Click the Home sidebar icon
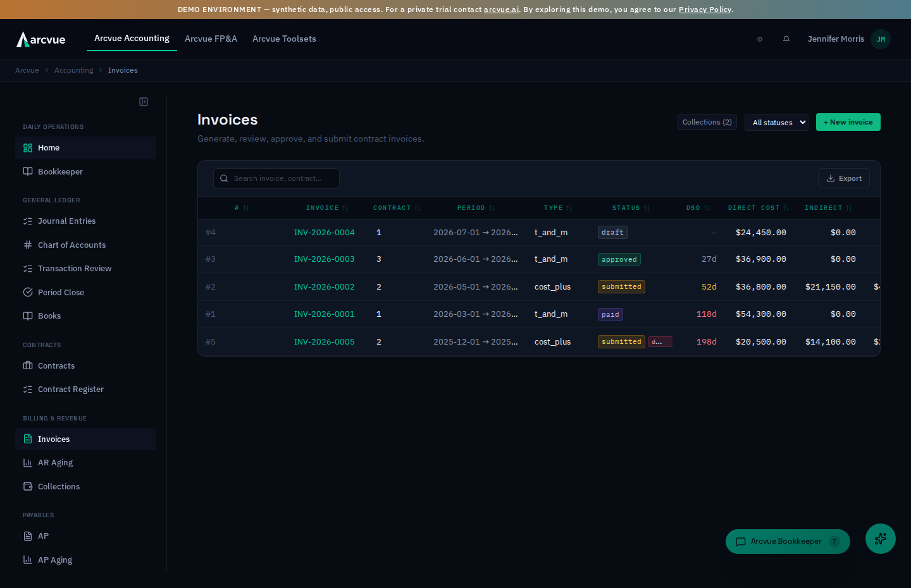The width and height of the screenshot is (911, 588). [28, 148]
